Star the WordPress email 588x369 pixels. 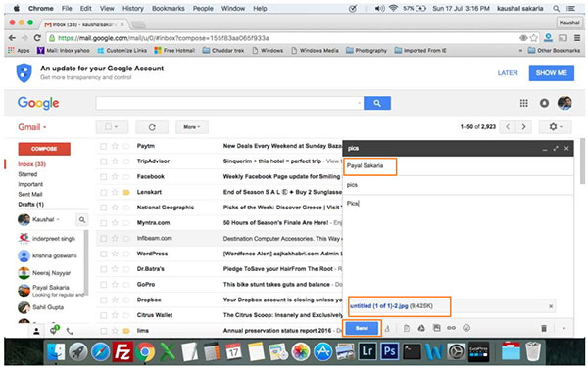coord(115,254)
